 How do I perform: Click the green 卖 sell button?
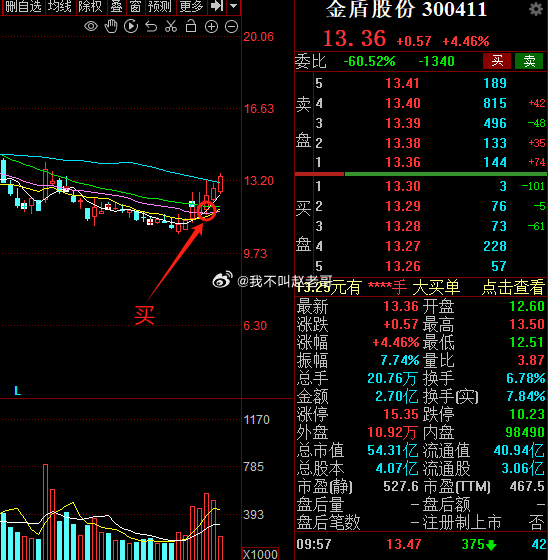pos(529,61)
